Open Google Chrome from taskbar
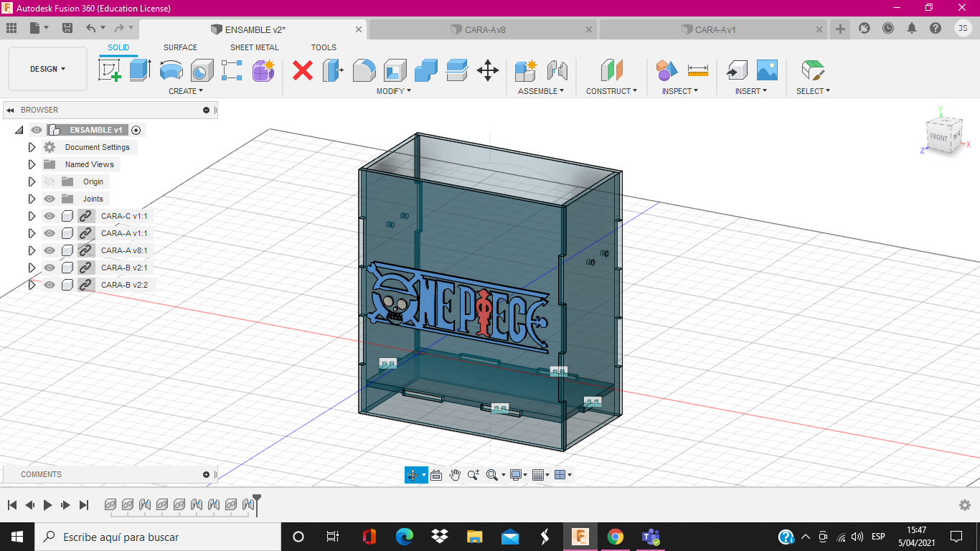 click(615, 537)
